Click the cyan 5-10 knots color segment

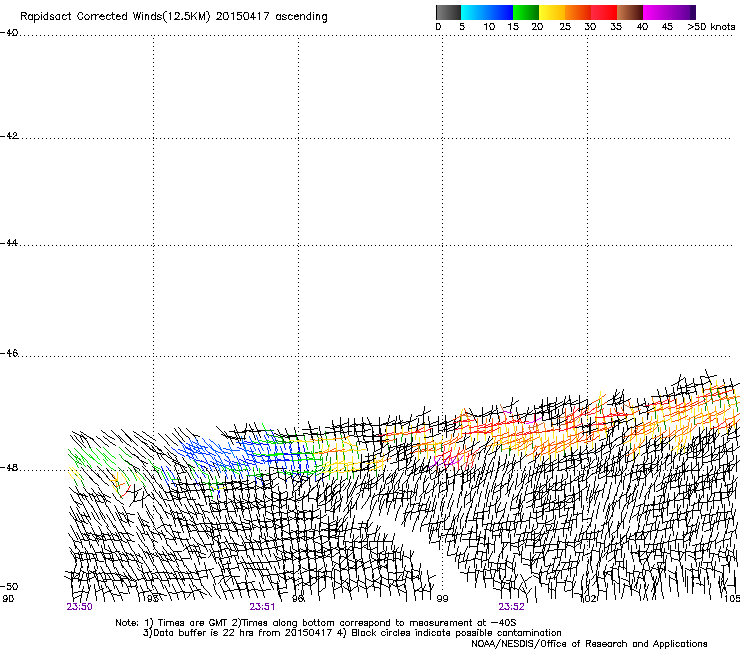click(x=474, y=12)
